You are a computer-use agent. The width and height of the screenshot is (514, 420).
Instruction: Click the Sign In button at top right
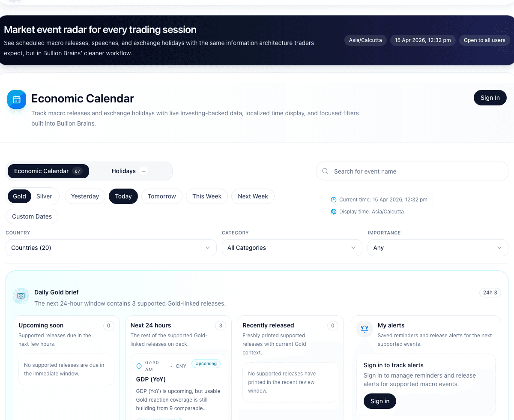pyautogui.click(x=490, y=98)
